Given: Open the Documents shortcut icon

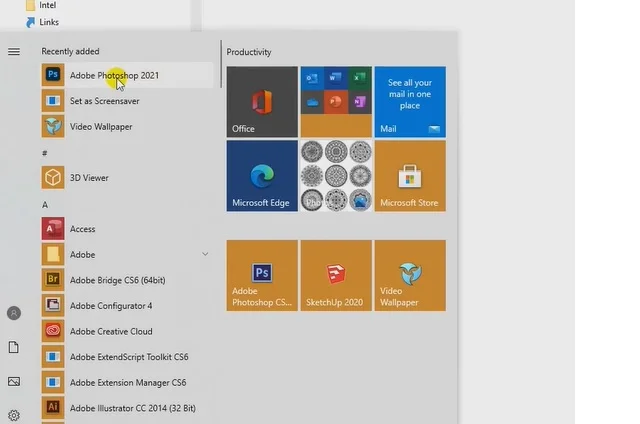Looking at the screenshot, I should (x=14, y=347).
